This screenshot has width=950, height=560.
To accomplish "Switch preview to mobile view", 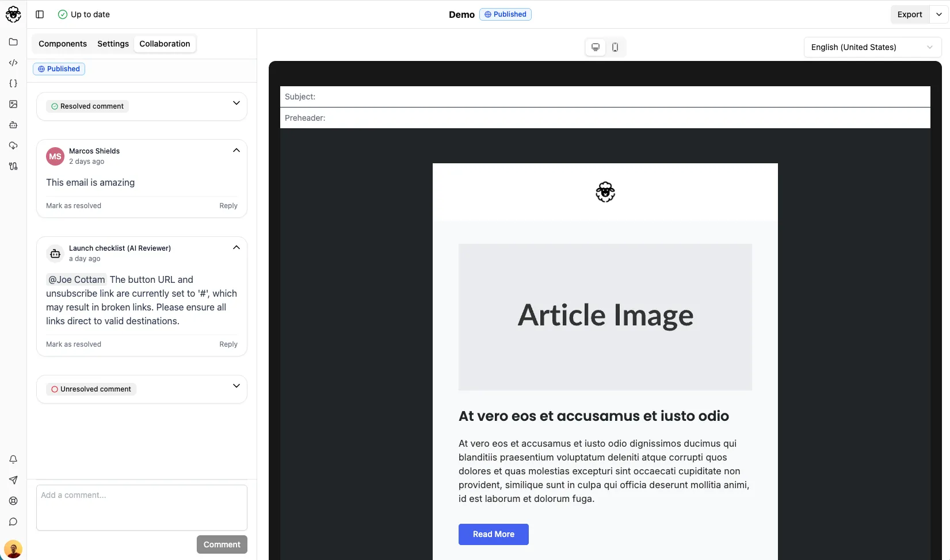I will click(x=615, y=47).
